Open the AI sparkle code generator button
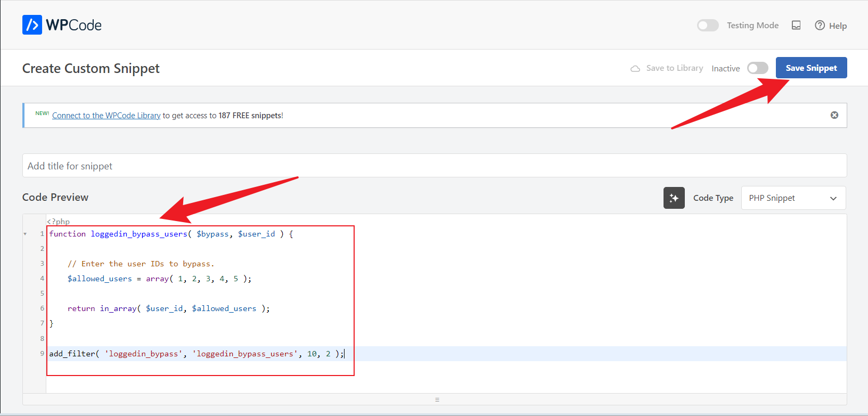The width and height of the screenshot is (868, 416). tap(674, 198)
